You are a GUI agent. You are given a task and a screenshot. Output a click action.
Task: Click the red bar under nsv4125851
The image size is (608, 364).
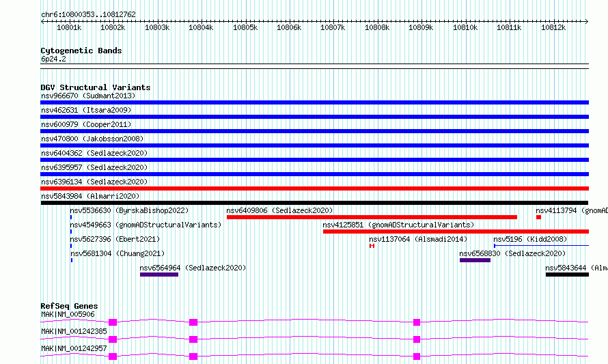456,232
